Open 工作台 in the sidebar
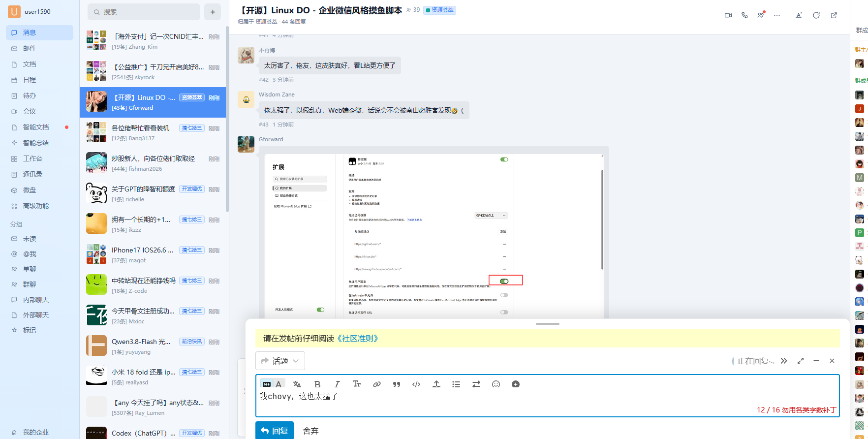The image size is (868, 439). [x=39, y=158]
